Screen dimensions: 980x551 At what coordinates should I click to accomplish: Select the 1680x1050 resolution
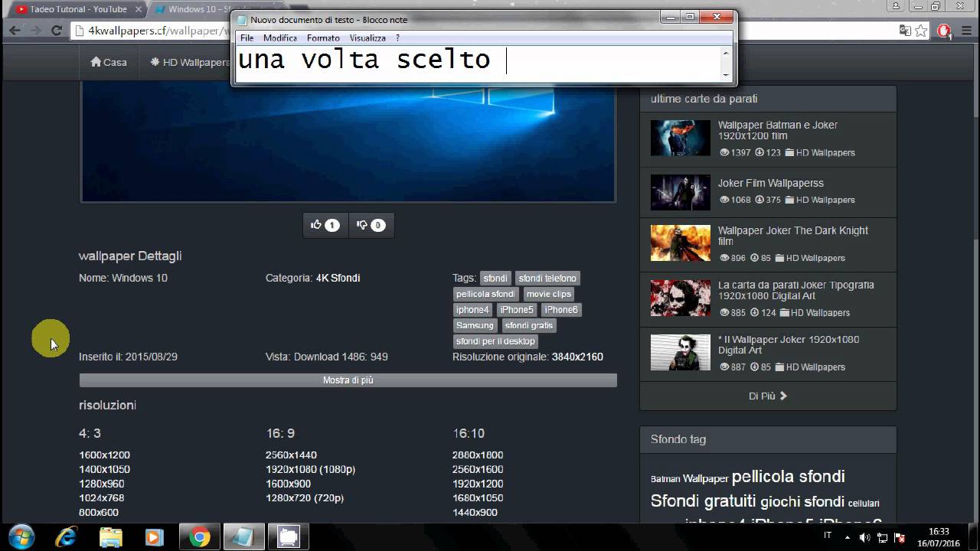pyautogui.click(x=478, y=498)
